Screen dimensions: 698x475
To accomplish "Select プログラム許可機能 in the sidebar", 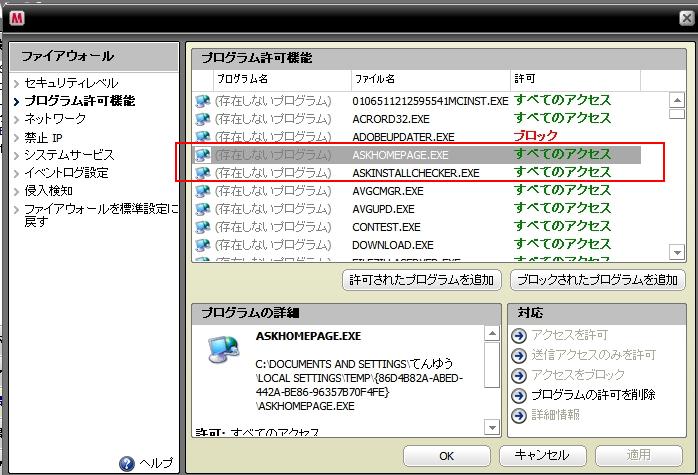I will click(x=80, y=101).
